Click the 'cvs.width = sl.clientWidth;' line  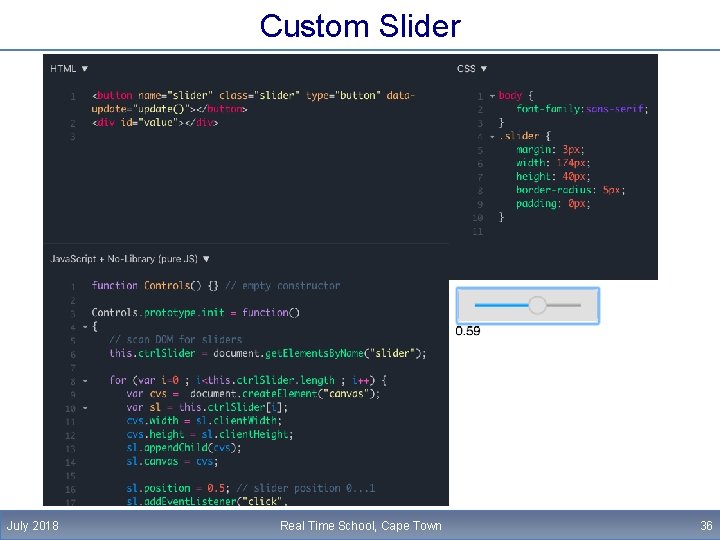tap(204, 421)
